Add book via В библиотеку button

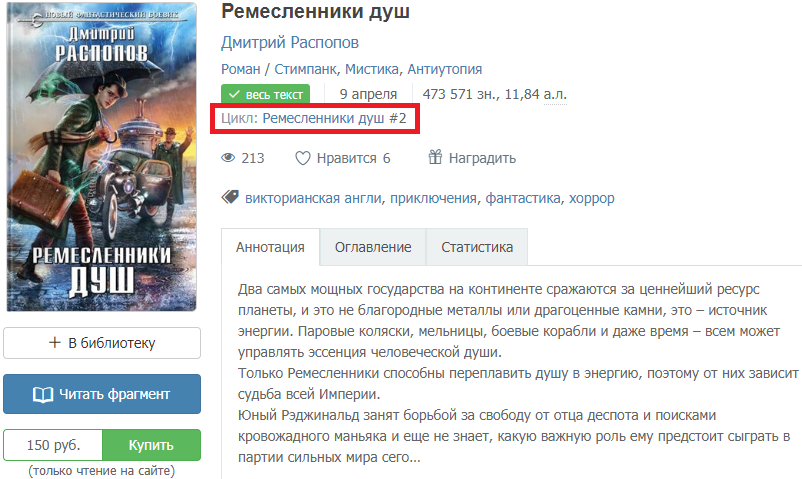(x=102, y=343)
